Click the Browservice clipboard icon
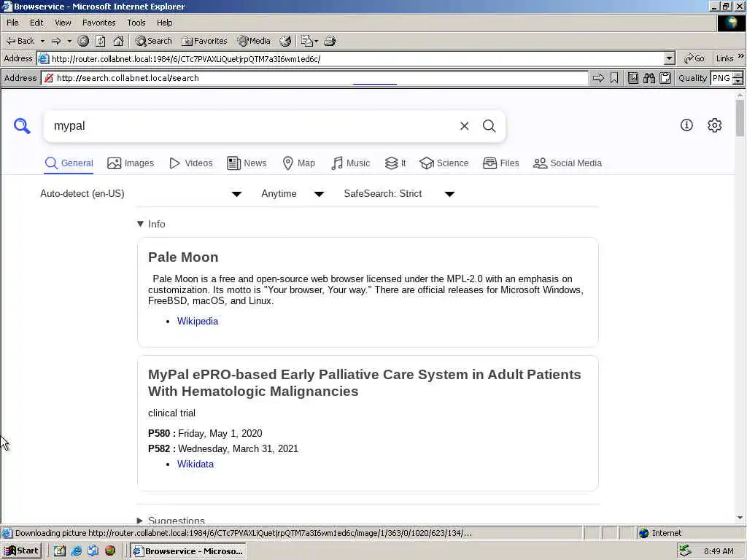Image resolution: width=747 pixels, height=560 pixels. pyautogui.click(x=665, y=78)
